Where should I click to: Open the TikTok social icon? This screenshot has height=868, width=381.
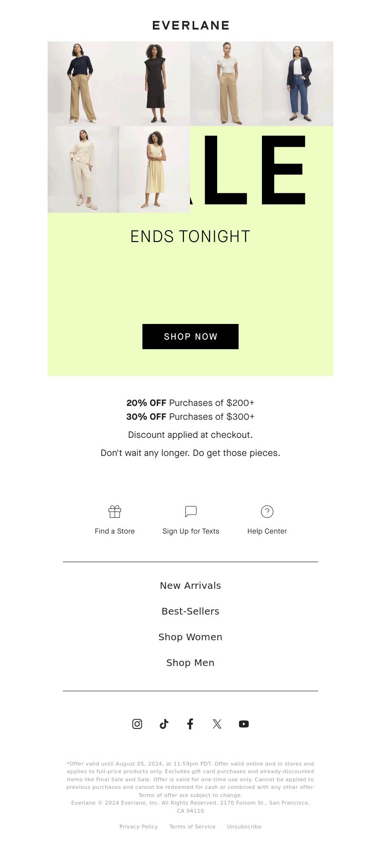click(164, 724)
